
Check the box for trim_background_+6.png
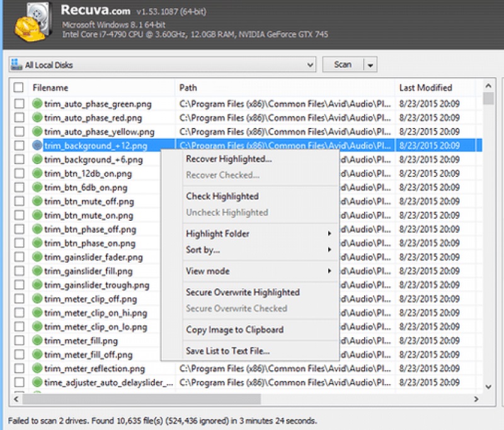(20, 159)
